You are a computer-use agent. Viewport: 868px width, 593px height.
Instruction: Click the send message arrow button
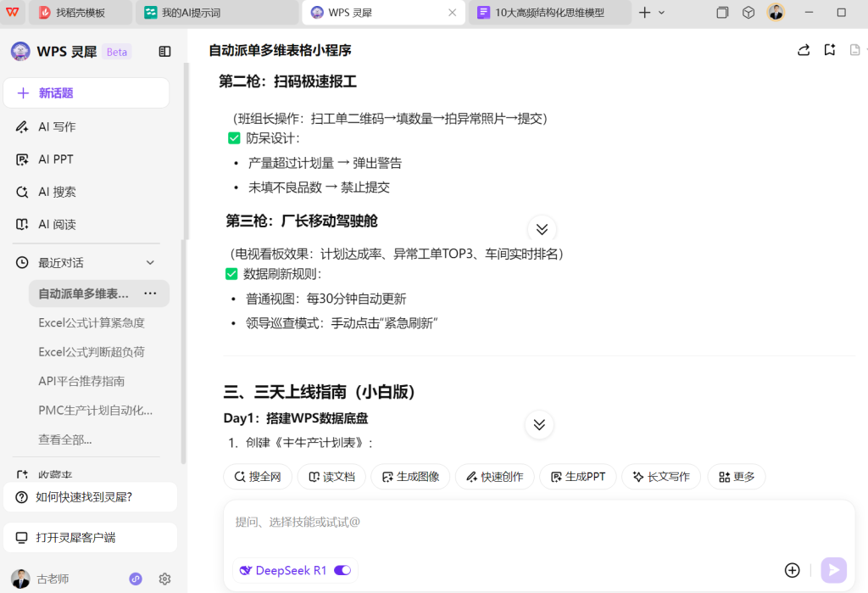pyautogui.click(x=834, y=570)
